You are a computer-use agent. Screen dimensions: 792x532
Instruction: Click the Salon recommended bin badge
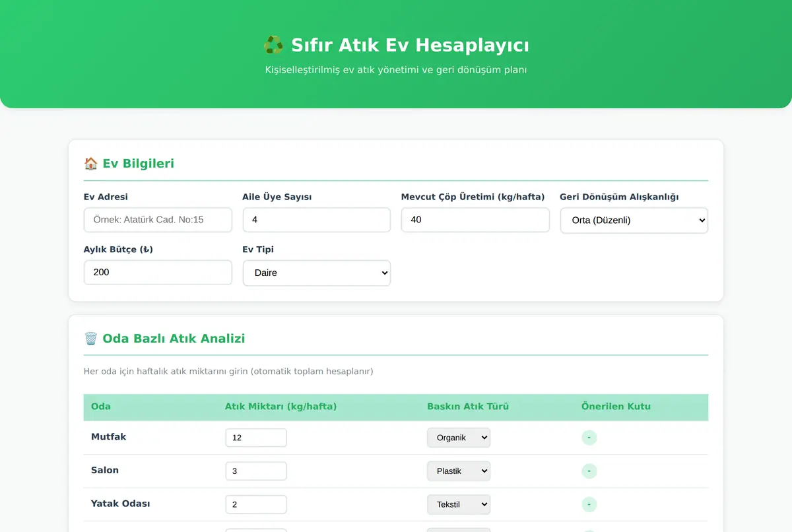point(589,471)
